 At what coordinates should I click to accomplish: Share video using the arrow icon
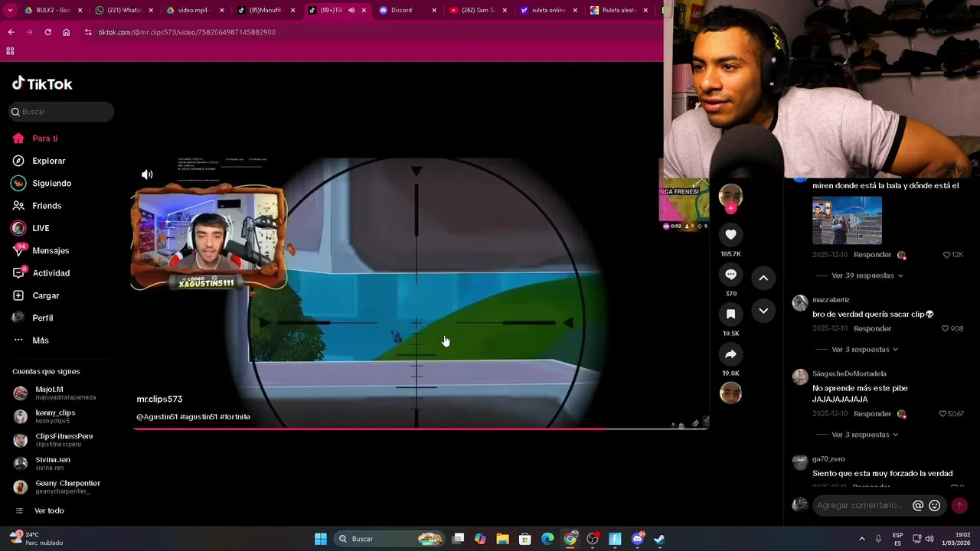(x=730, y=354)
